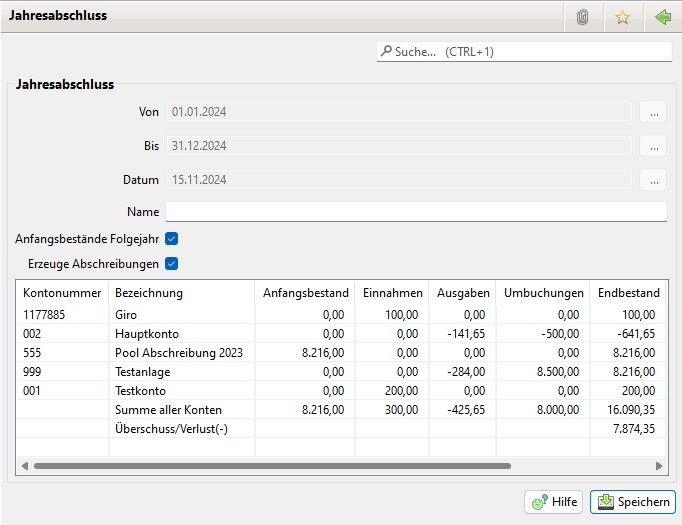Viewport: 682px width, 525px height.
Task: Click into the Name input field
Action: (415, 212)
